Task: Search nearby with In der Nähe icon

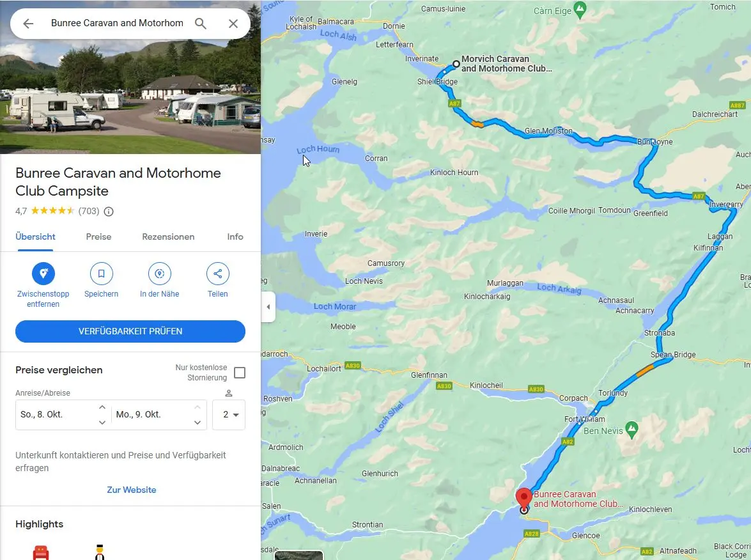Action: click(x=160, y=274)
